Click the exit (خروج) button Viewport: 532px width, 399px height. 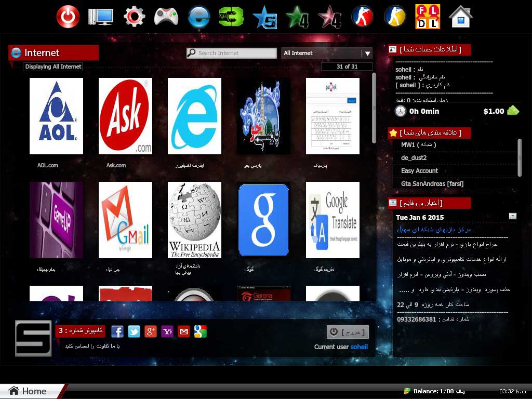[348, 332]
